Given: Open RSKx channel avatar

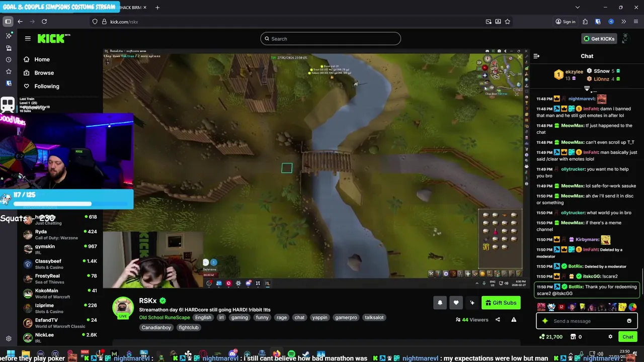Looking at the screenshot, I should pos(123,308).
